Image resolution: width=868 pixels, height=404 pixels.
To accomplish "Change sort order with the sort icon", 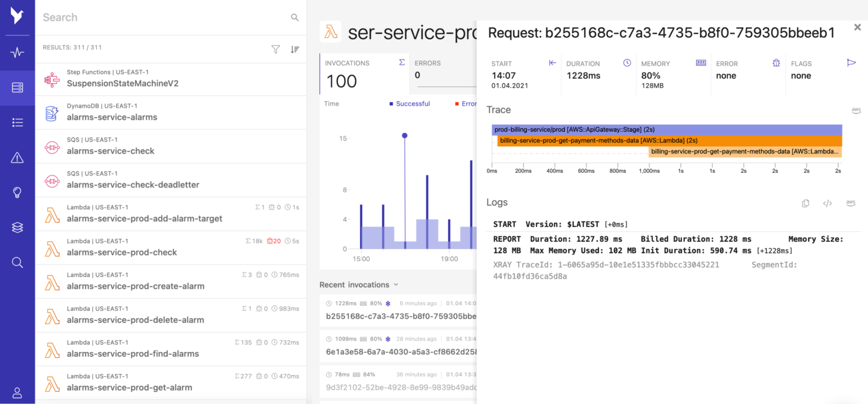I will tap(294, 49).
